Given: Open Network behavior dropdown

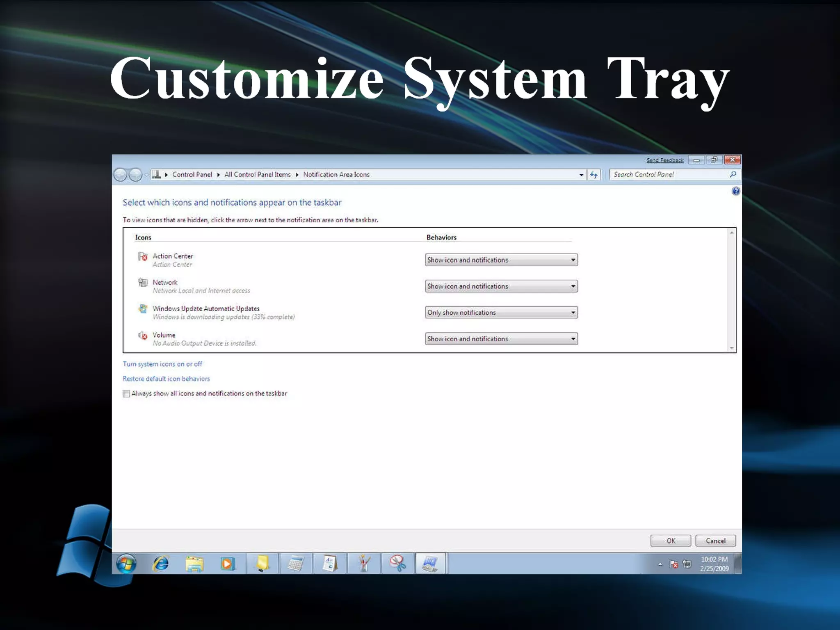Looking at the screenshot, I should (501, 286).
